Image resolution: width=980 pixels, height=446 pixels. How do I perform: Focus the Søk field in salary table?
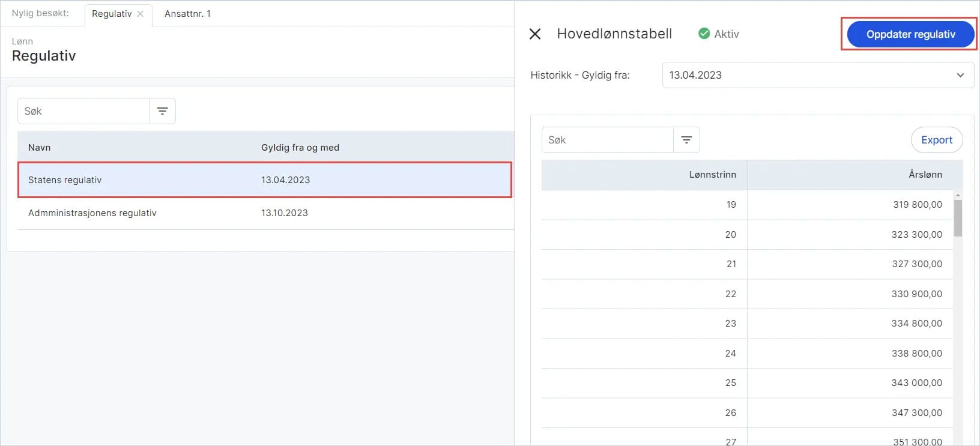[x=607, y=140]
